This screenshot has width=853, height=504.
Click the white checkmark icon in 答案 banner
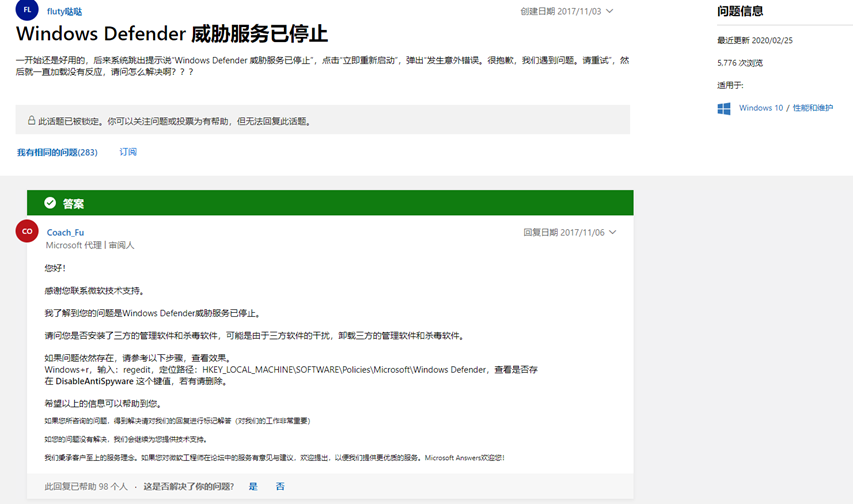tap(49, 203)
